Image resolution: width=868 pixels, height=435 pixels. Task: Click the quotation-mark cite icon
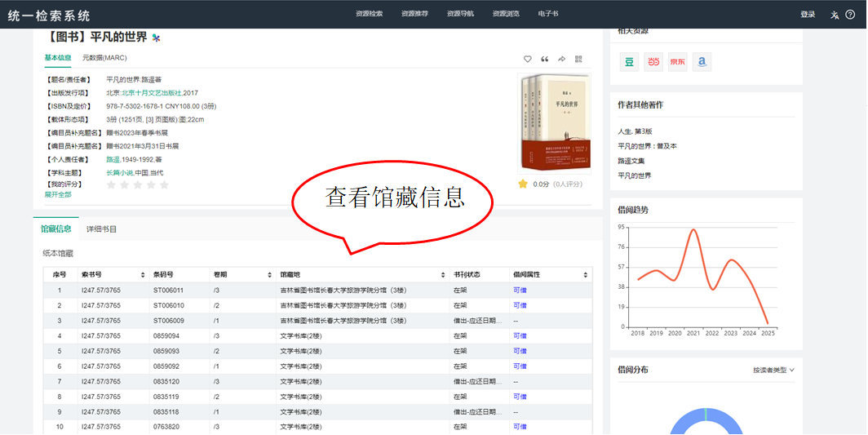(545, 59)
